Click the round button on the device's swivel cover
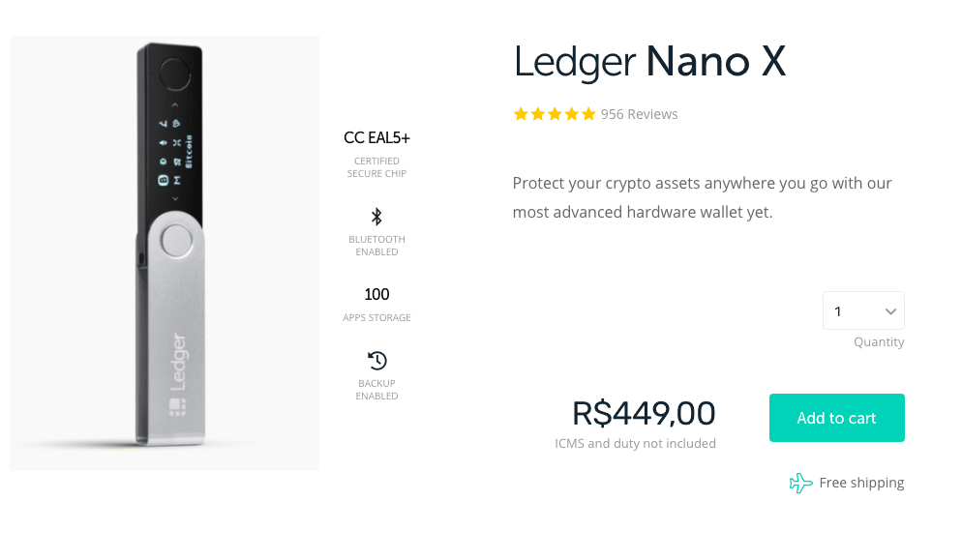Viewport: 962px width, 560px height. pos(177,240)
